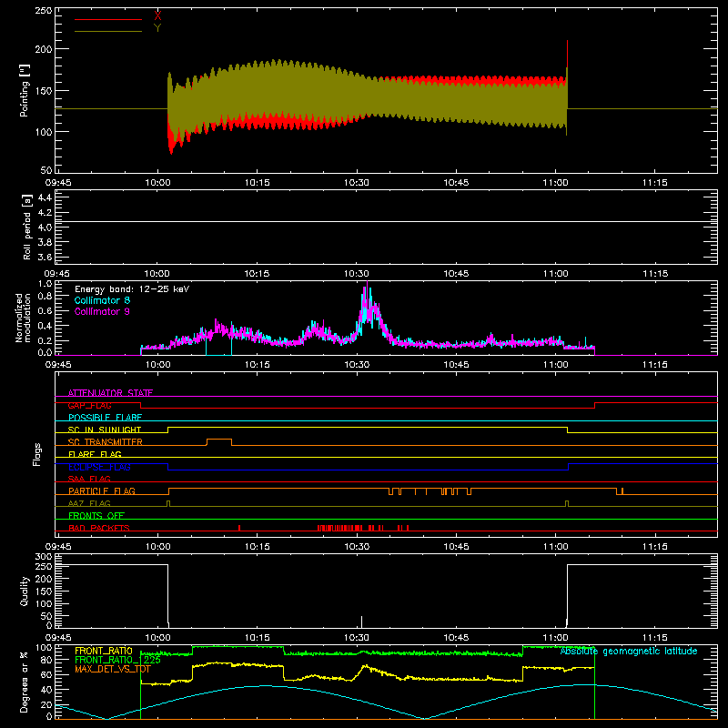The height and width of the screenshot is (728, 728).
Task: Click the ECLIPSE_FLAG label
Action: (x=99, y=467)
